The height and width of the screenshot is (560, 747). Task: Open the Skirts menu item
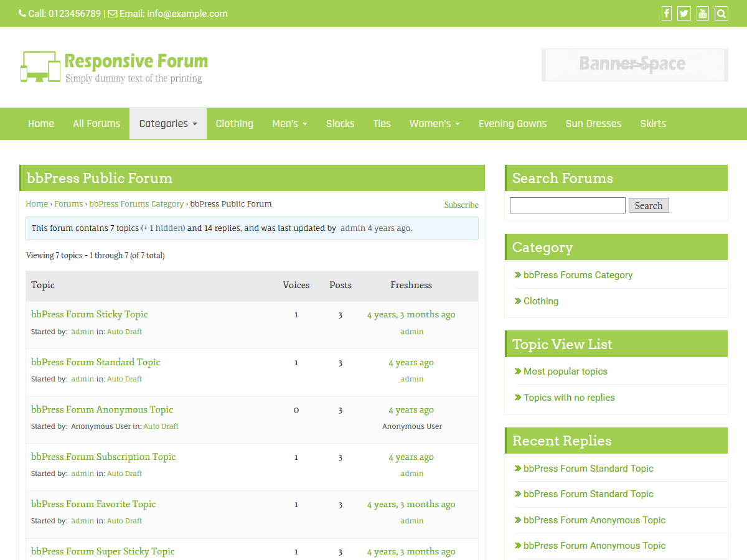653,124
